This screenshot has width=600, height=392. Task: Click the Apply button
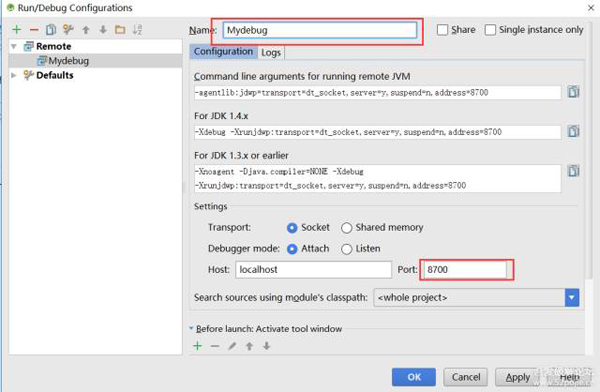(x=517, y=377)
